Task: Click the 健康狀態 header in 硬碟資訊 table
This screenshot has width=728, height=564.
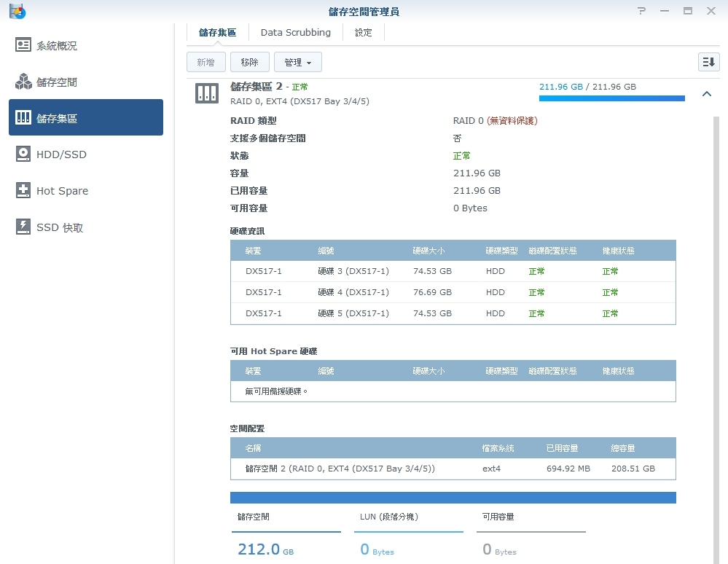Action: click(618, 251)
